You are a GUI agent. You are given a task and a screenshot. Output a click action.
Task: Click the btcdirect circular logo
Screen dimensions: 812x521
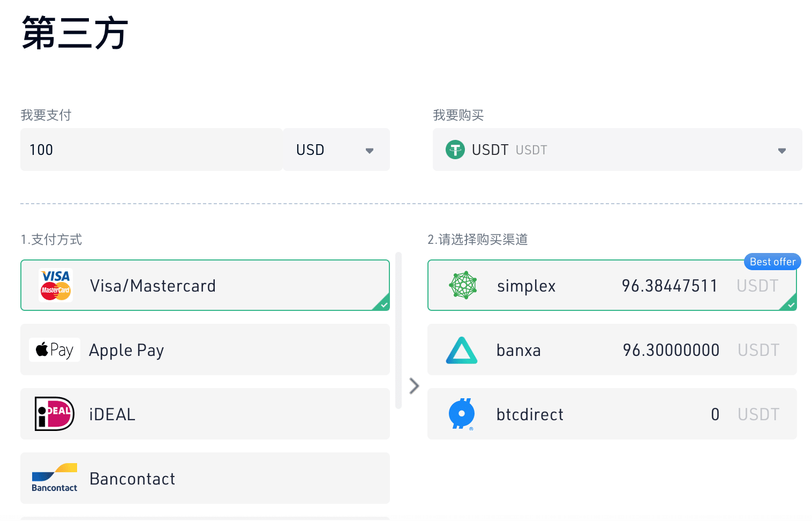[461, 414]
